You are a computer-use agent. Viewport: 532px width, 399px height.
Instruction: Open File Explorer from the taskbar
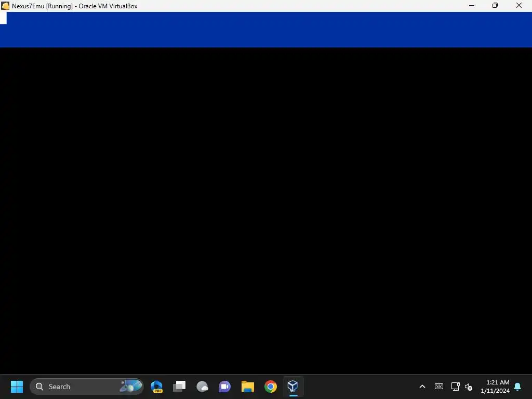[248, 387]
